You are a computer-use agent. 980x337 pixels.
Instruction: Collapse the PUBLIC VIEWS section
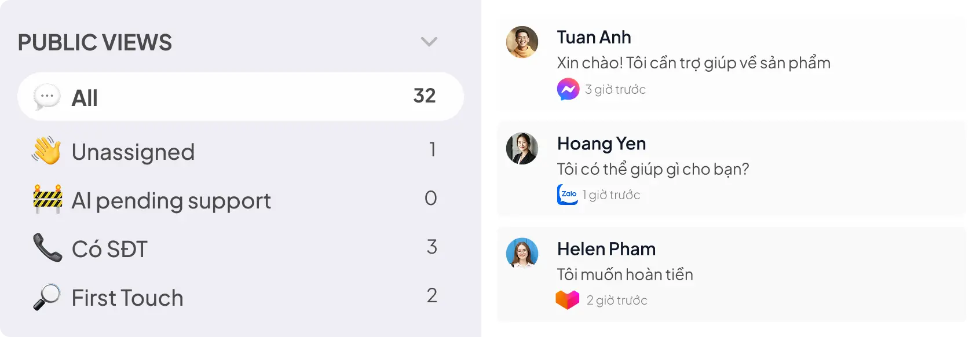click(x=429, y=42)
